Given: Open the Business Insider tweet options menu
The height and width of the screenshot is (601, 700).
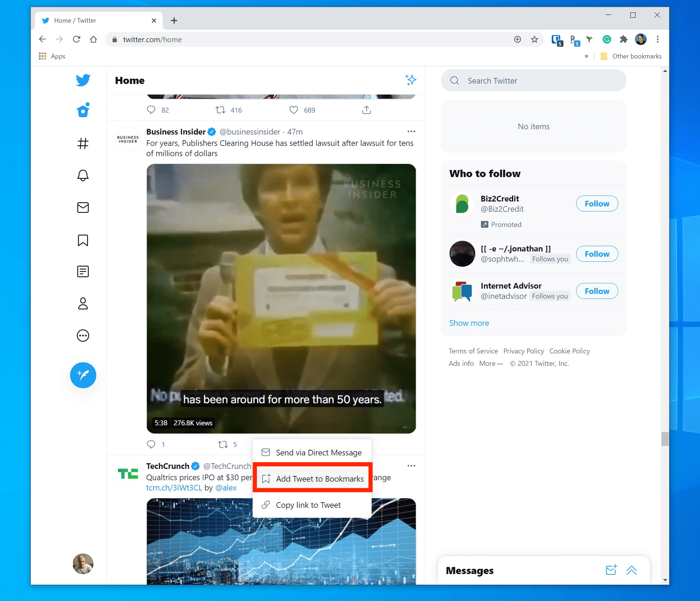Looking at the screenshot, I should point(411,131).
